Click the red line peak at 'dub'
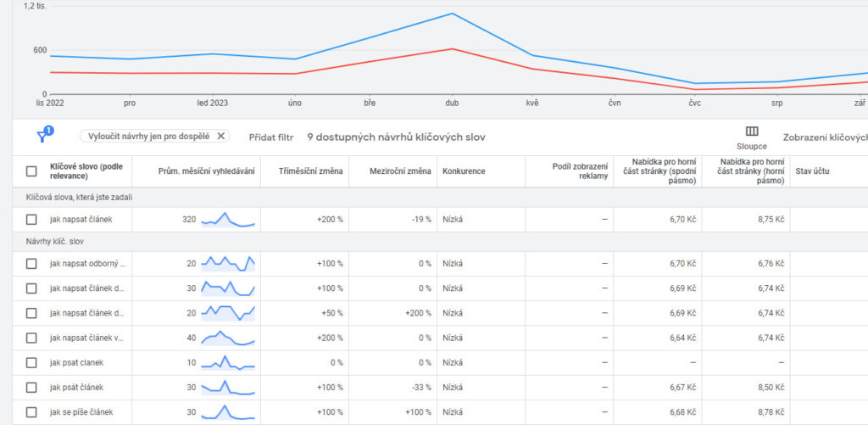 [453, 48]
